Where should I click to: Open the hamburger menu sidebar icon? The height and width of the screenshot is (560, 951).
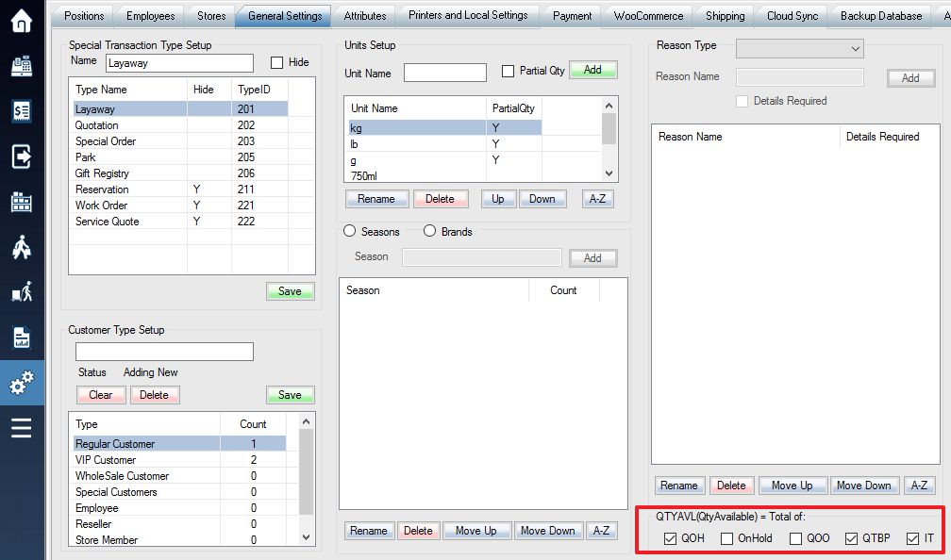coord(22,428)
